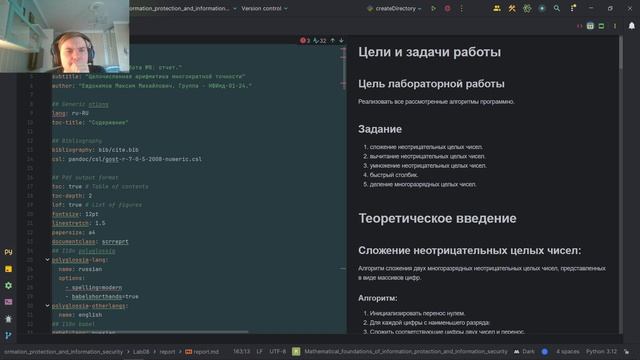Open the Services tool window

8,286
